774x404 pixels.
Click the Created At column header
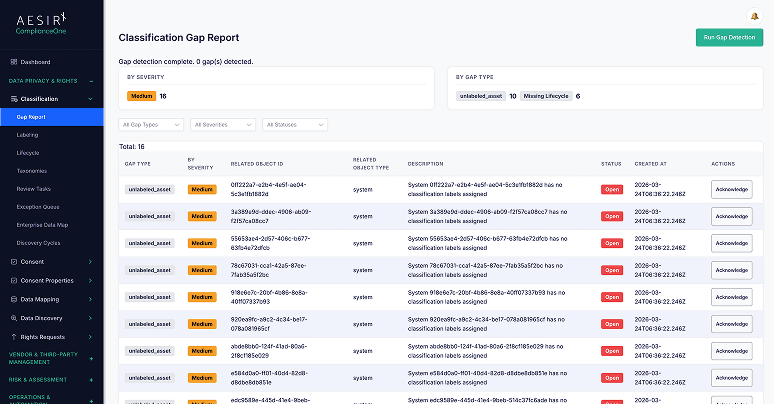[651, 164]
